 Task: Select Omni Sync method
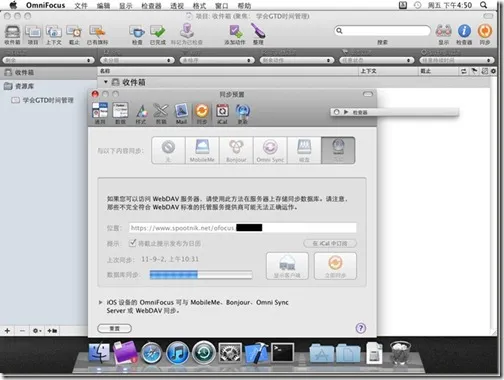(270, 150)
